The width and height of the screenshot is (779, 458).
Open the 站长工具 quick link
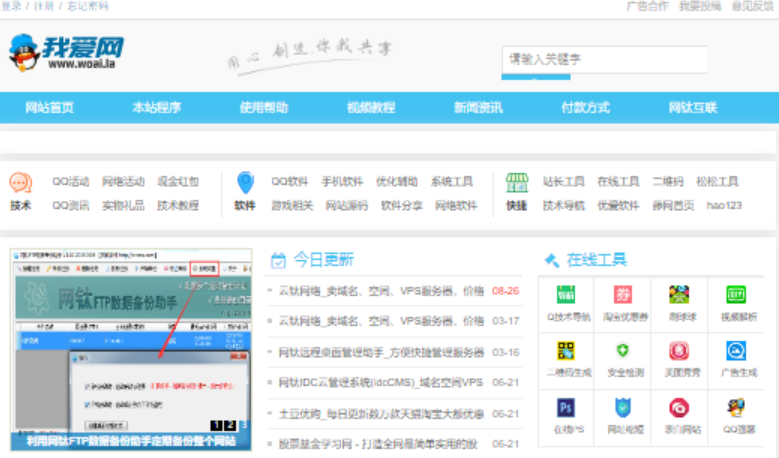(563, 182)
